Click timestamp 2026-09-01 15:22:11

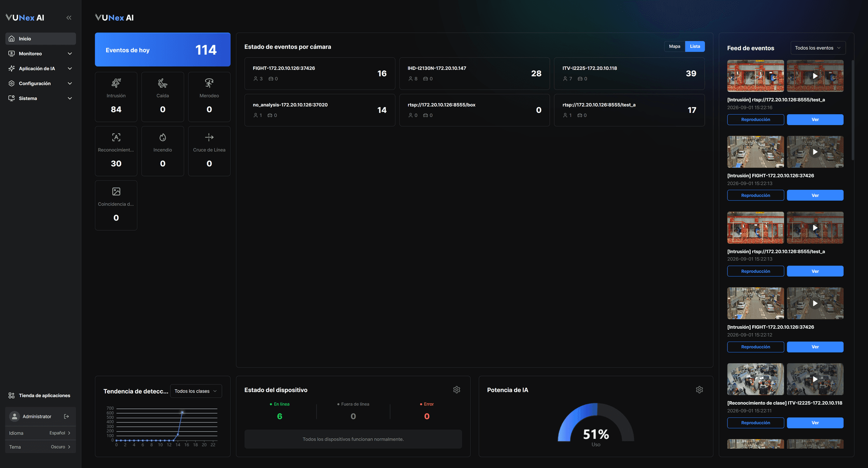click(x=750, y=411)
